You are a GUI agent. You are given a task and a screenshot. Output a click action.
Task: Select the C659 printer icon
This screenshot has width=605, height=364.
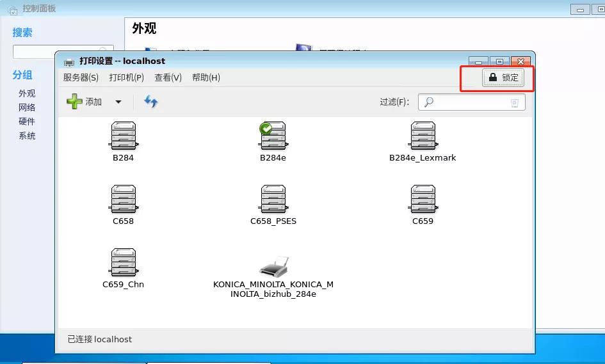[x=423, y=199]
